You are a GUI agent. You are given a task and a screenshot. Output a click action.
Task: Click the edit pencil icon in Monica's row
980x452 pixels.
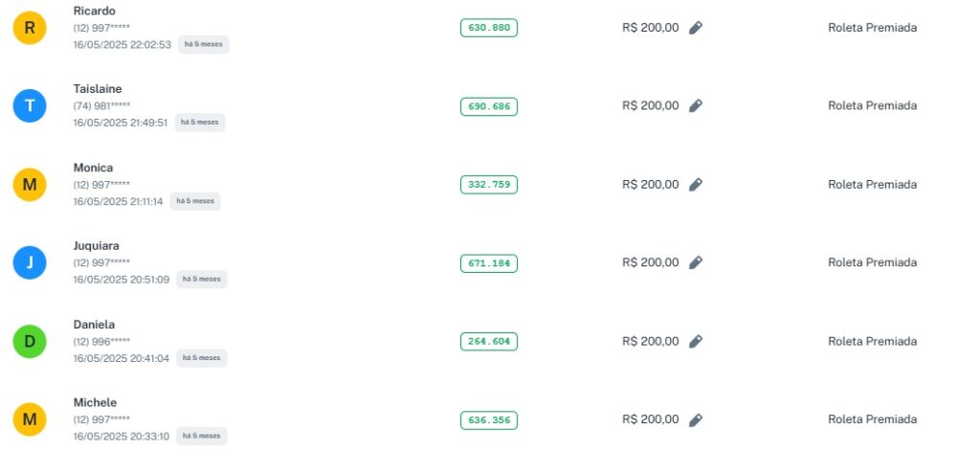tap(696, 185)
